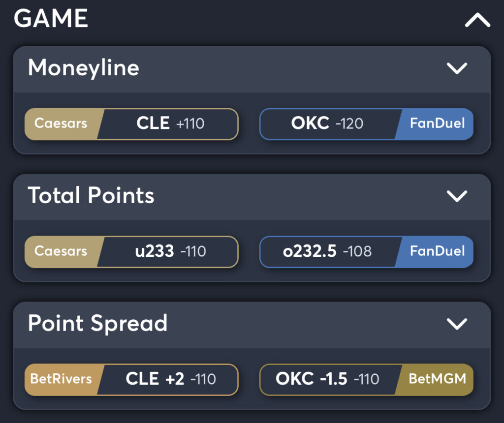Collapse the Point Spread card
Viewport: 504px width, 423px height.
tap(458, 324)
